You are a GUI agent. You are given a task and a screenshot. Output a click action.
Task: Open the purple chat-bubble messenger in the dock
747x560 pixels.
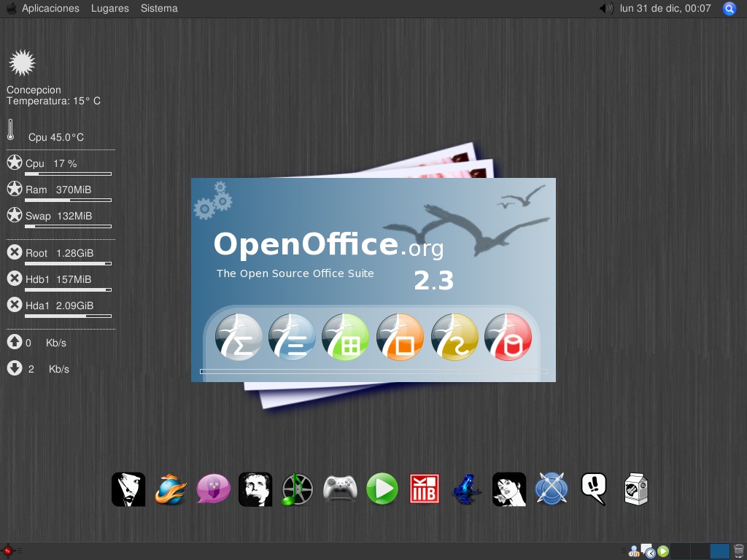point(213,489)
